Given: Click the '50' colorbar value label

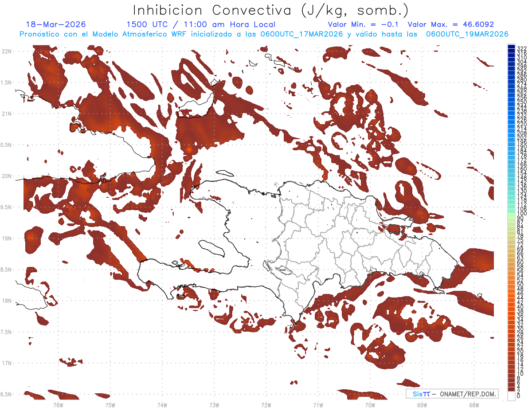Looking at the screenshot, I should [x=520, y=284].
